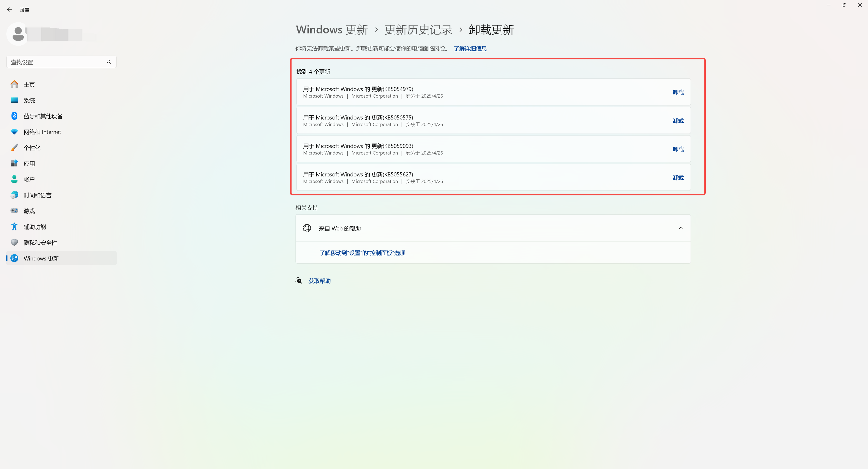868x469 pixels.
Task: Uninstall update KB5054979
Action: [x=678, y=92]
